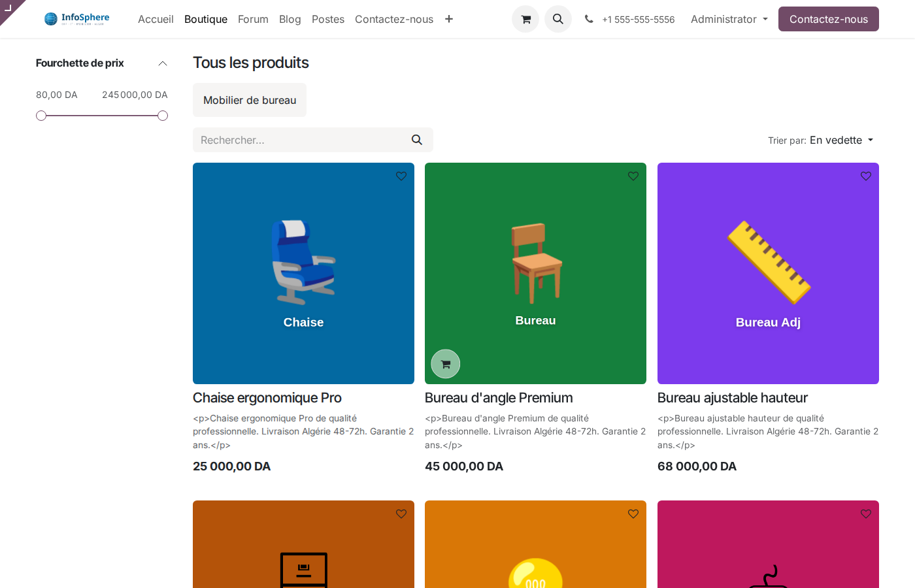Image resolution: width=915 pixels, height=588 pixels.
Task: Open the Administrator account dropdown
Action: (x=729, y=19)
